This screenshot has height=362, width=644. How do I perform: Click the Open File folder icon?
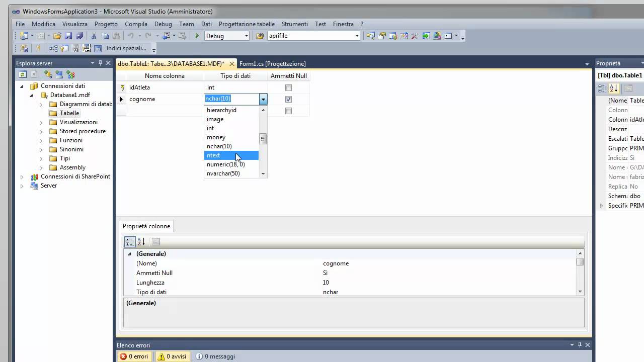tap(57, 36)
